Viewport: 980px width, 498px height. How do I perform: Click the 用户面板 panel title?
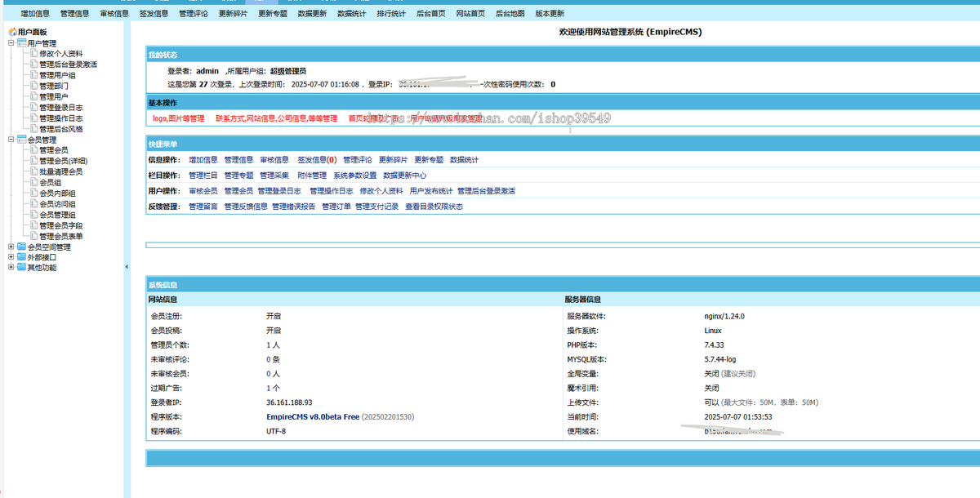click(x=33, y=32)
